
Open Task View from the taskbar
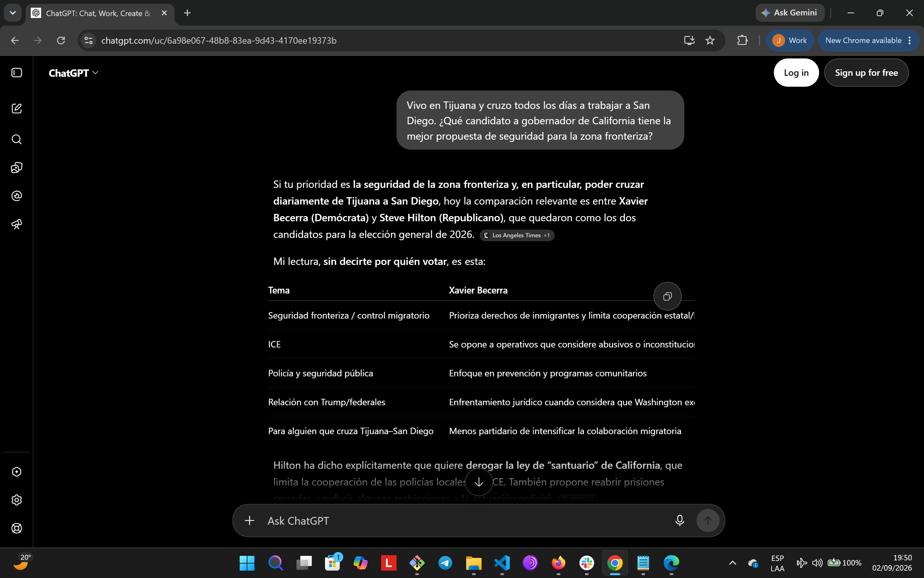point(304,563)
